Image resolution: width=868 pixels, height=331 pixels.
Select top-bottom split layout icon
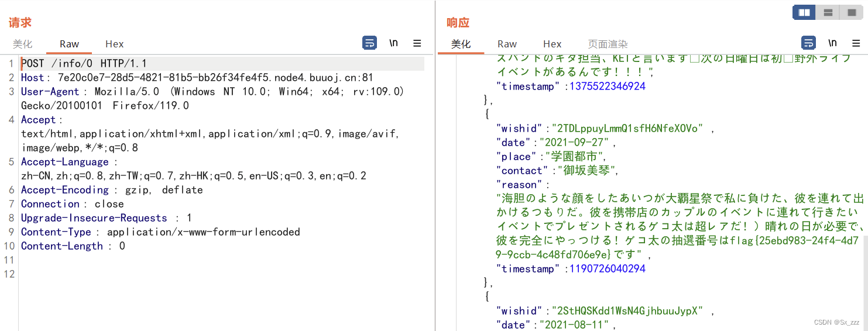(x=828, y=12)
